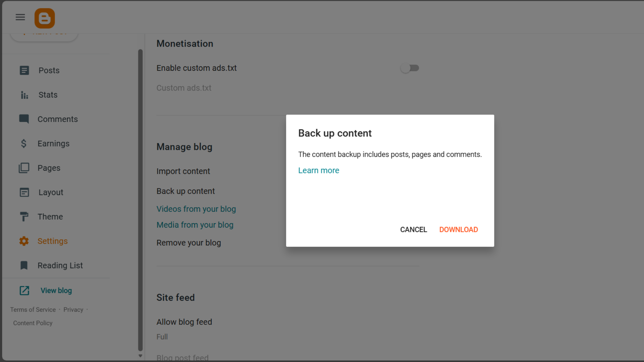Open Theme via the paint roller icon
Image resolution: width=644 pixels, height=362 pixels.
click(24, 217)
